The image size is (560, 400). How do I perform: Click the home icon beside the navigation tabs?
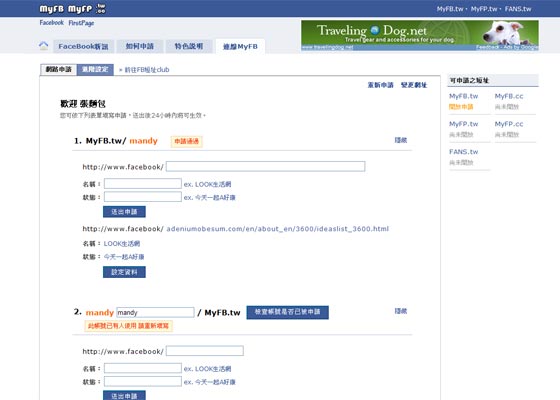[44, 46]
